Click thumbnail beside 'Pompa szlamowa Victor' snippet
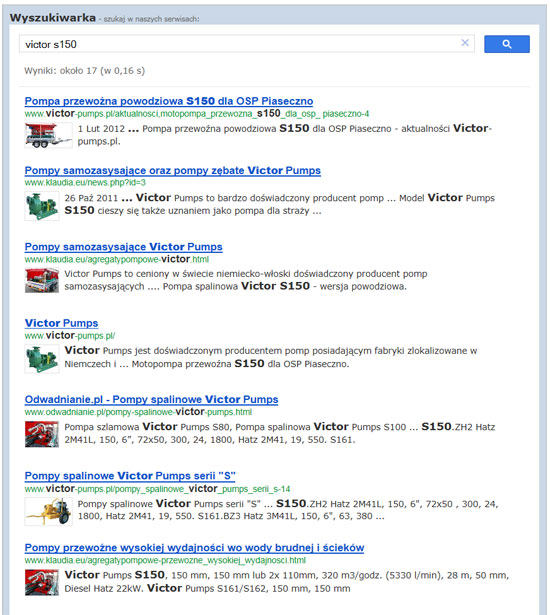 pos(42,434)
